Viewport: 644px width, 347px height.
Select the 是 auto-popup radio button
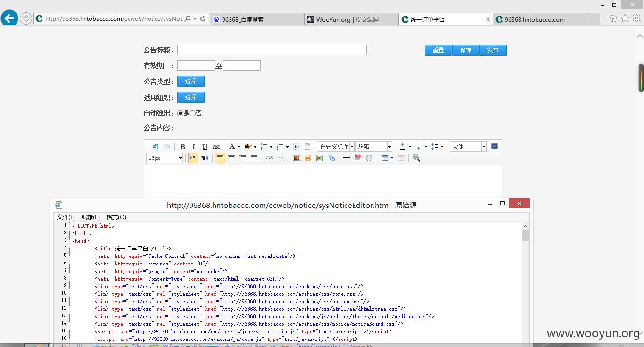180,113
